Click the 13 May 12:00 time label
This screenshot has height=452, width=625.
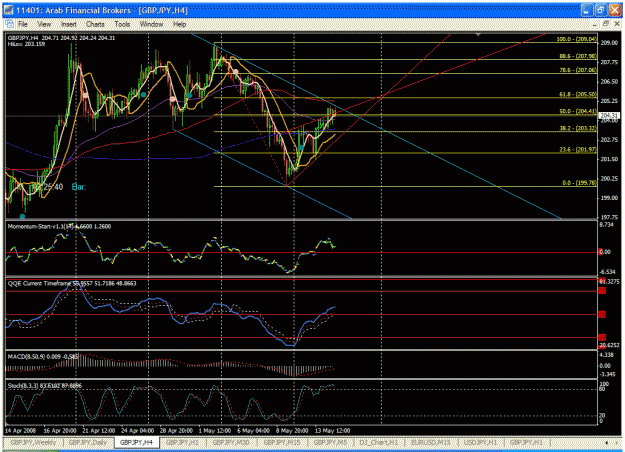pyautogui.click(x=332, y=431)
